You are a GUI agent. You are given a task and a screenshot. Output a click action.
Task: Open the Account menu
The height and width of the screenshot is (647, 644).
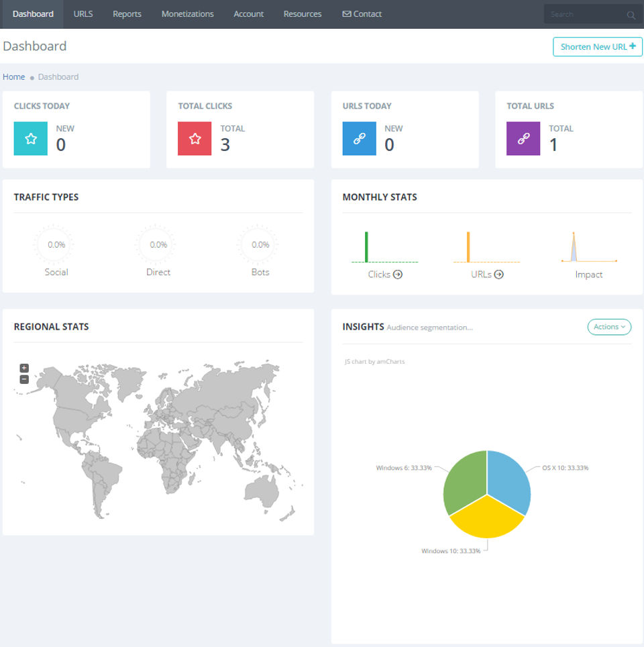[x=248, y=14]
